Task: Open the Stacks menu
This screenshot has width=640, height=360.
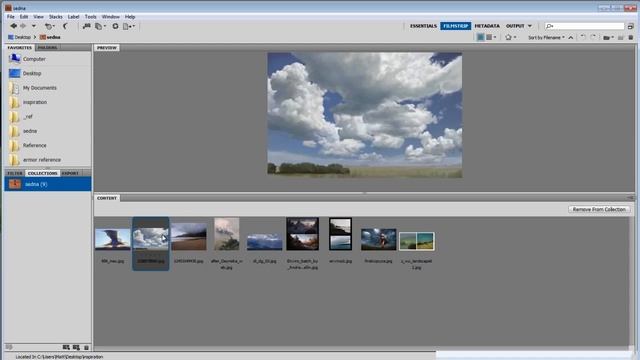Action: pos(56,17)
